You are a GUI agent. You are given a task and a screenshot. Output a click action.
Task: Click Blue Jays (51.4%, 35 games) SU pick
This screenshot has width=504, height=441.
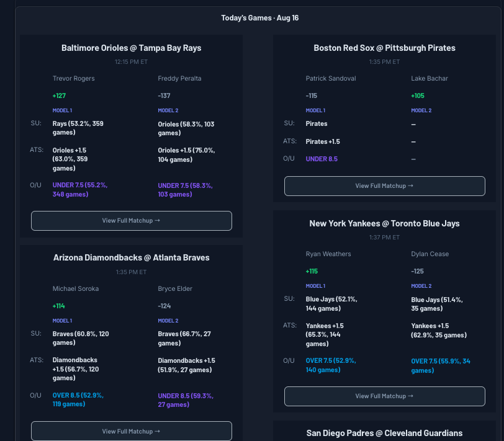(x=437, y=304)
